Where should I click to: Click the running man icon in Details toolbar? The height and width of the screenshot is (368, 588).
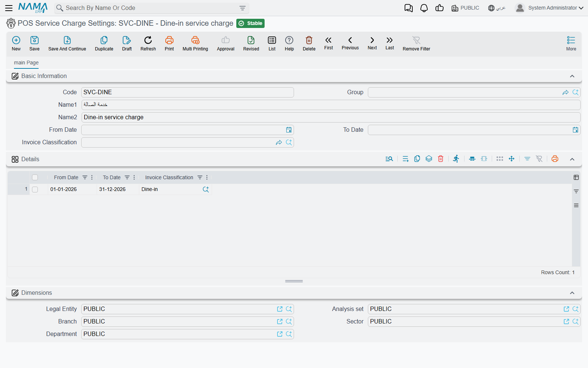456,159
